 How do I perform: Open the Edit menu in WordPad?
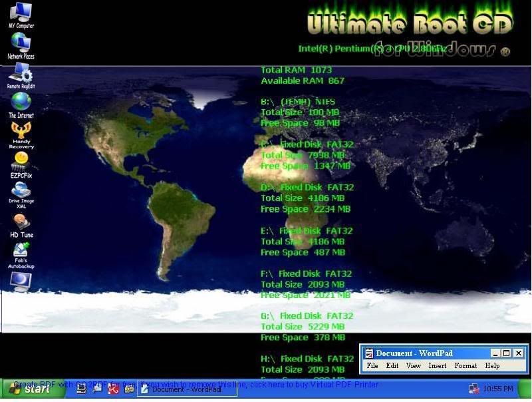tap(392, 365)
